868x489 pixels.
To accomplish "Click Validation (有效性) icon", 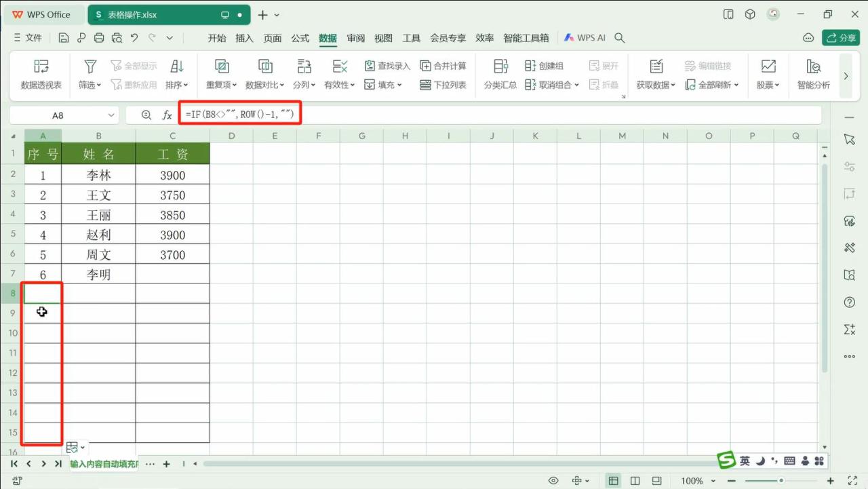I will [340, 66].
